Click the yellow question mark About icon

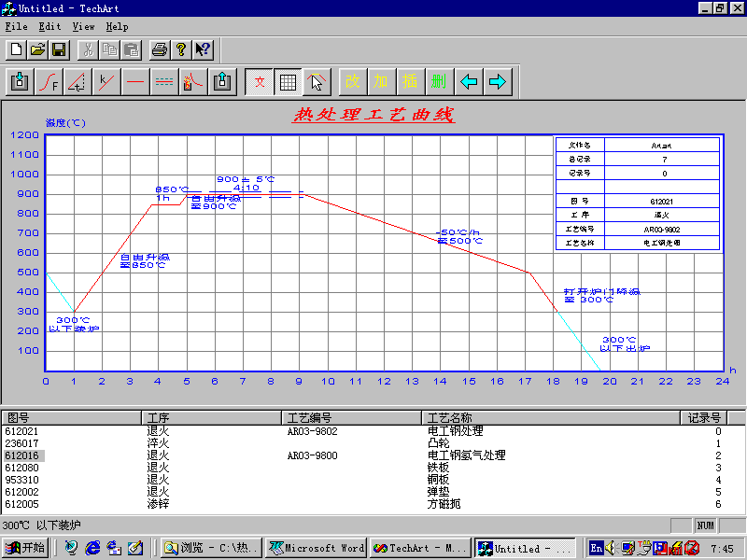181,49
